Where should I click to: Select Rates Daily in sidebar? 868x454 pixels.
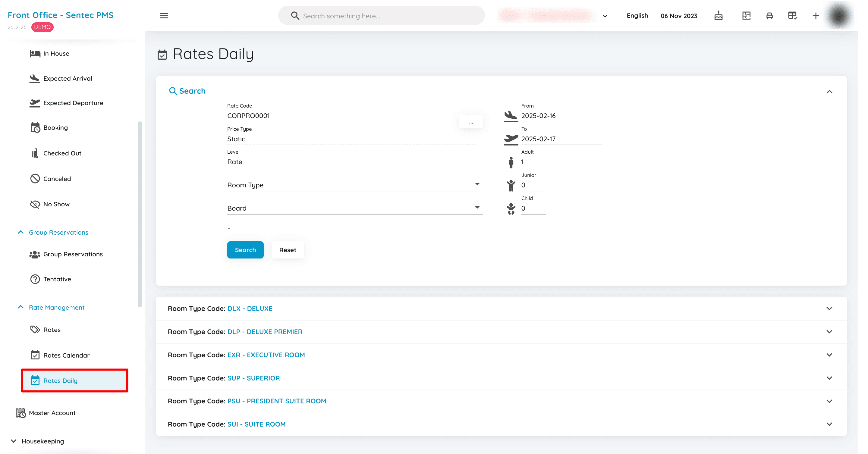pos(74,380)
